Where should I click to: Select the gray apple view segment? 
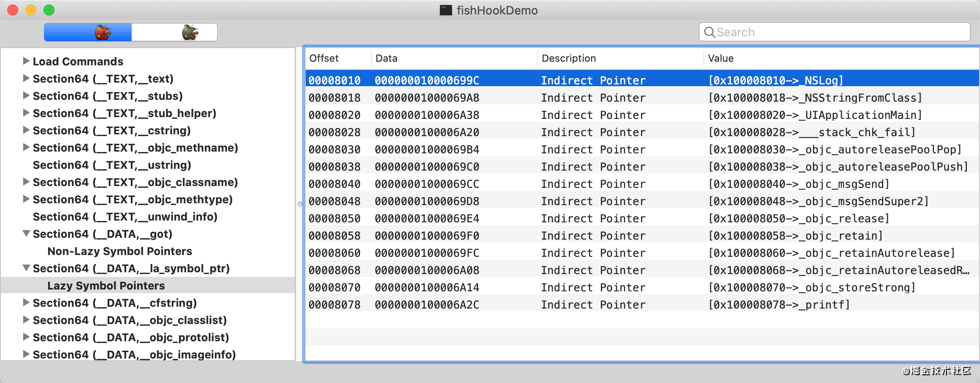(174, 32)
